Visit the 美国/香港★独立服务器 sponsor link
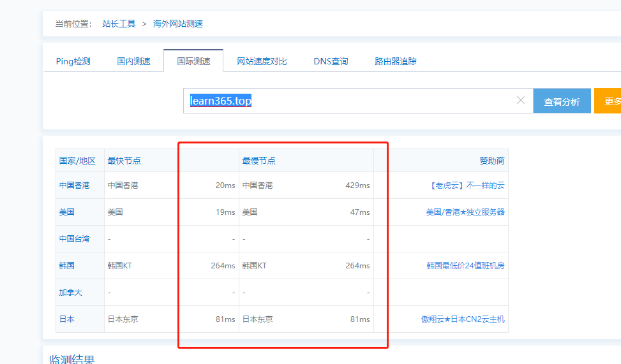The image size is (621, 364). [465, 212]
